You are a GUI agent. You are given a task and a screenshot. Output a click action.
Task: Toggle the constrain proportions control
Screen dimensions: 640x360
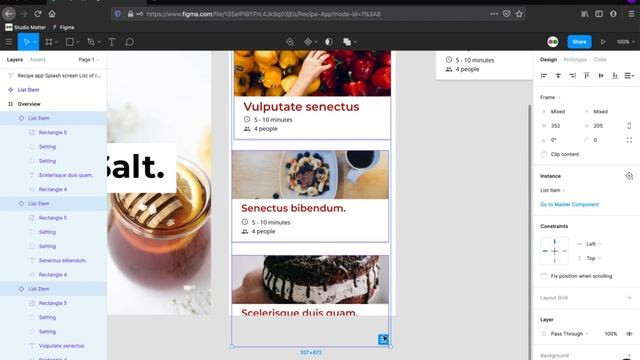[x=629, y=126]
